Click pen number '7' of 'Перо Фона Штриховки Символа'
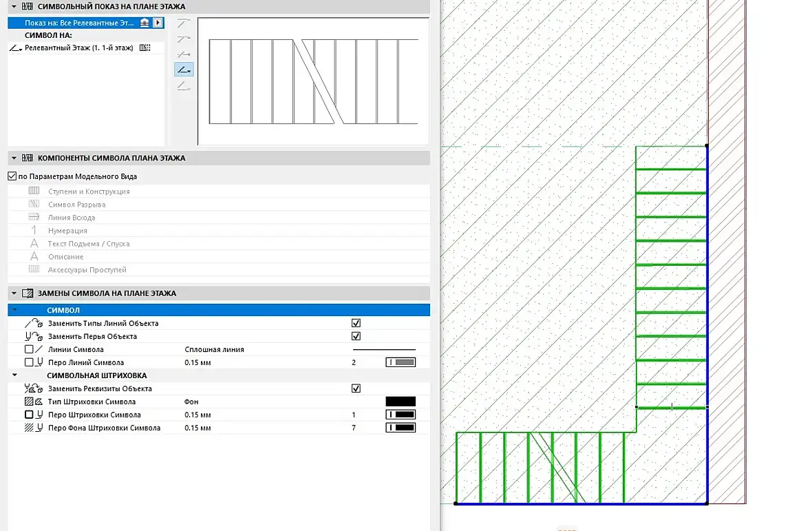Viewport: 812px width, 531px height. point(354,428)
